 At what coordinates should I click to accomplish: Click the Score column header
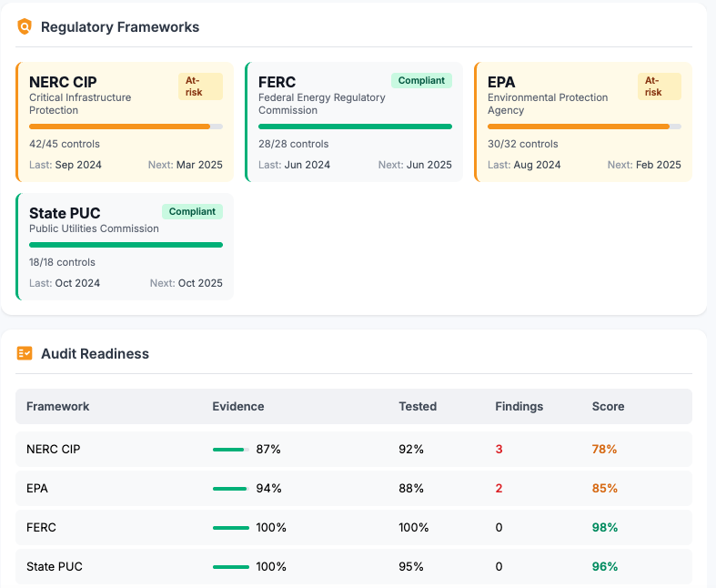(609, 406)
